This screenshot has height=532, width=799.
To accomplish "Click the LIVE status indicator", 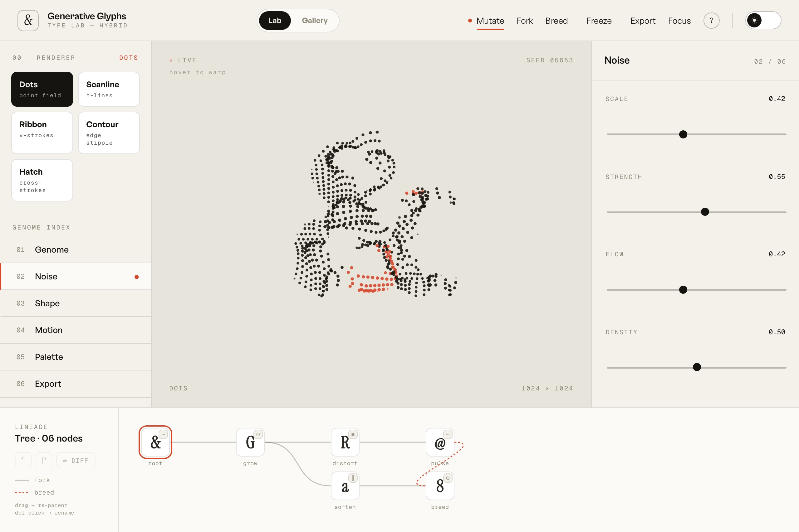I will [x=183, y=60].
